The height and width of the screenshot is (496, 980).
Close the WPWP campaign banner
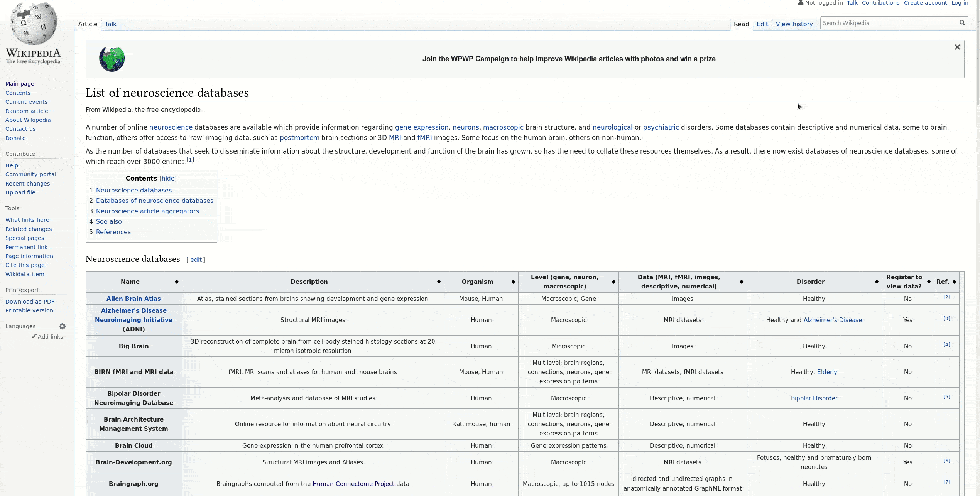pos(957,47)
